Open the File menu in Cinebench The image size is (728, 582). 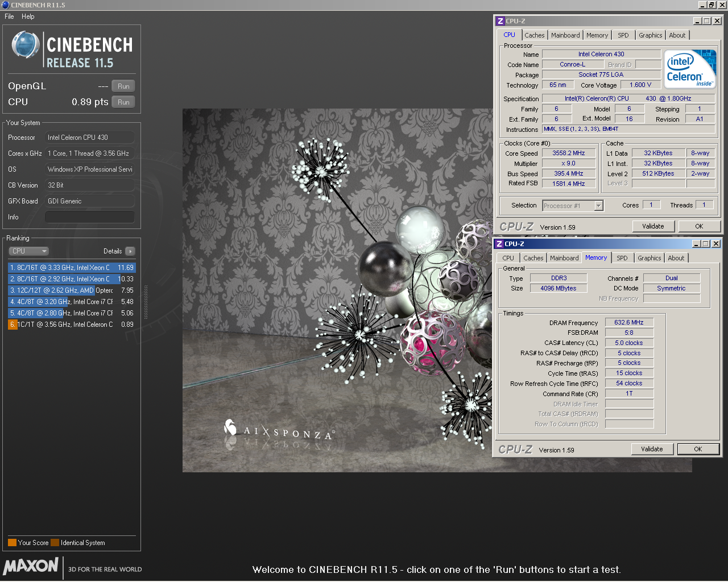tap(9, 16)
